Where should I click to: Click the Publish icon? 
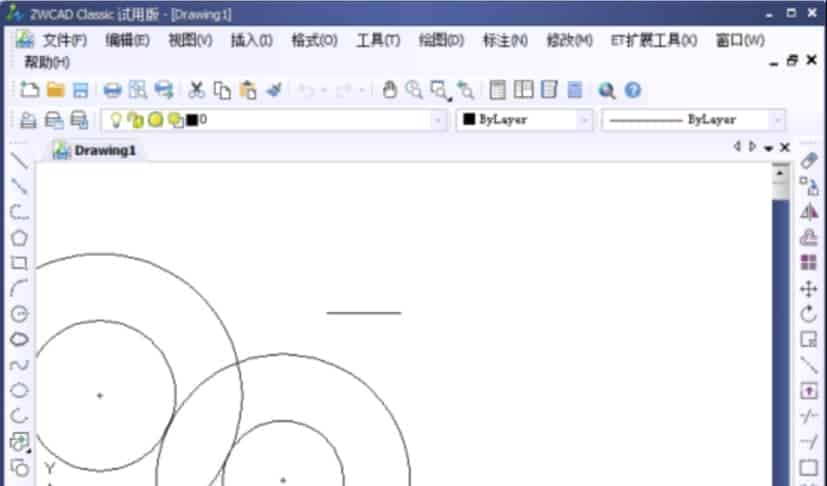point(164,90)
